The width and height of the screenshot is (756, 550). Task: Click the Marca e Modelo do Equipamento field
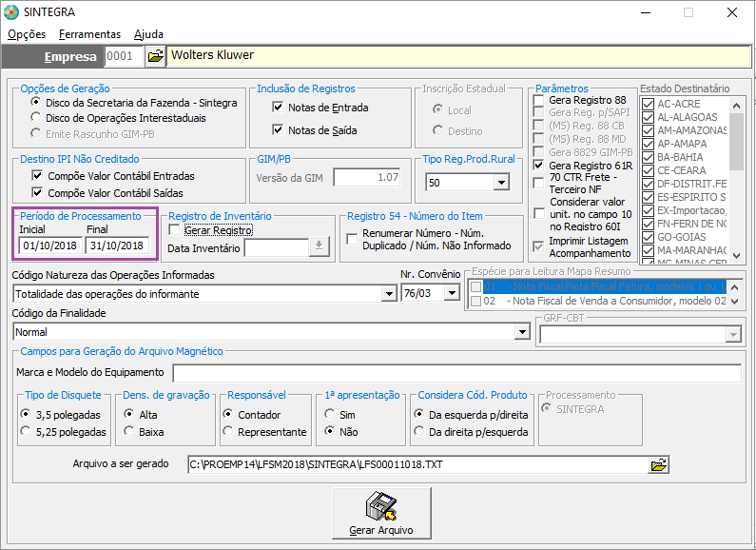457,373
